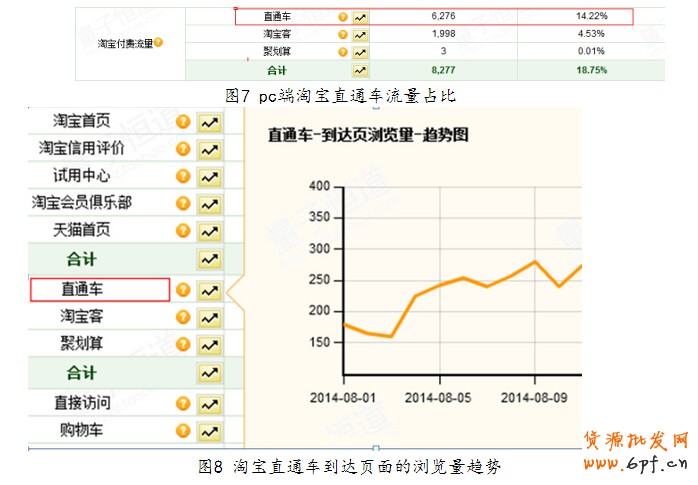Image resolution: width=698 pixels, height=485 pixels.
Task: Click the question mark next to 试用中心
Action: 183,177
